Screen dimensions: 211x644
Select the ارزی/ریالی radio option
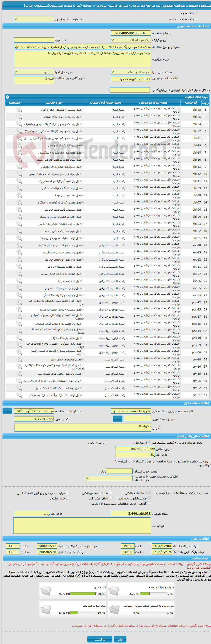click(x=150, y=442)
